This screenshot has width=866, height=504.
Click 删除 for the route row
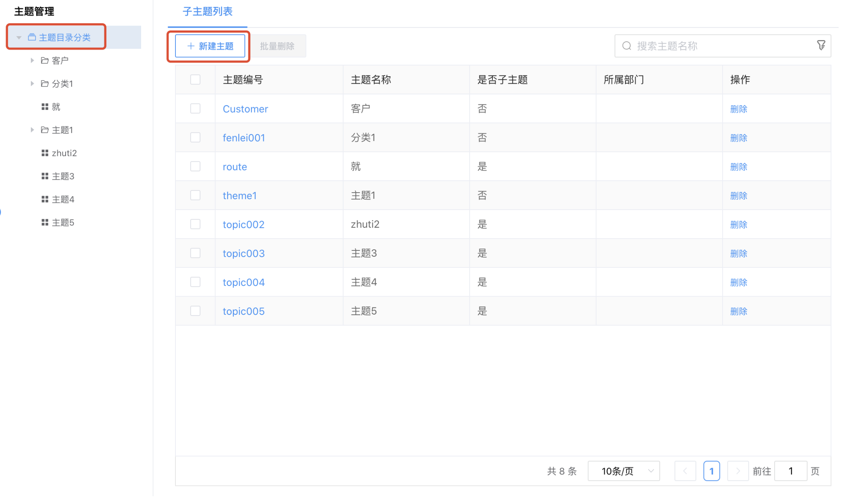point(738,166)
